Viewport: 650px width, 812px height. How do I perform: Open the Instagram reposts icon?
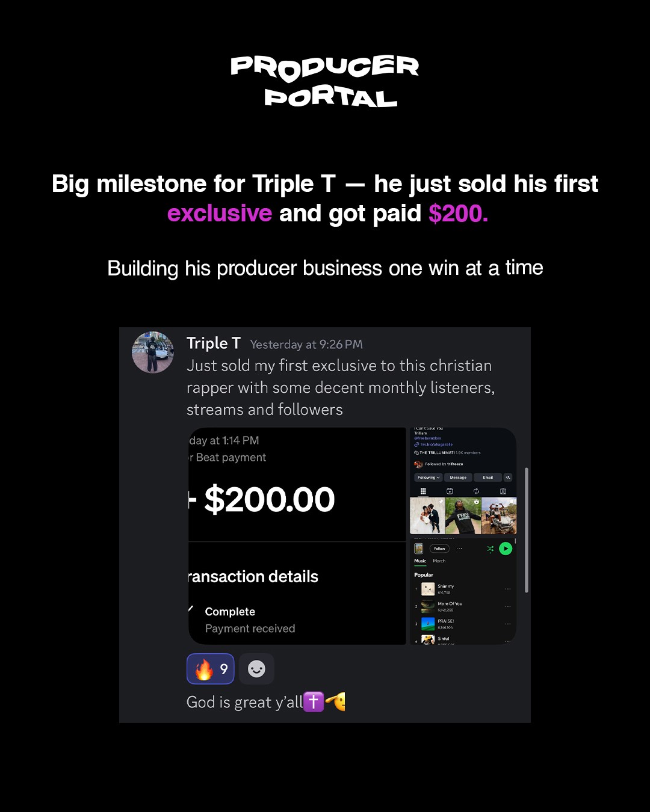point(476,491)
